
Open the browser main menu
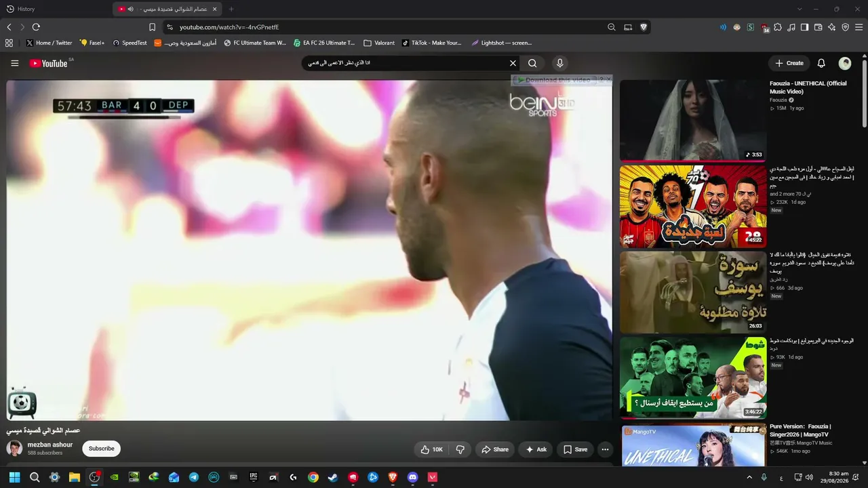pyautogui.click(x=859, y=27)
